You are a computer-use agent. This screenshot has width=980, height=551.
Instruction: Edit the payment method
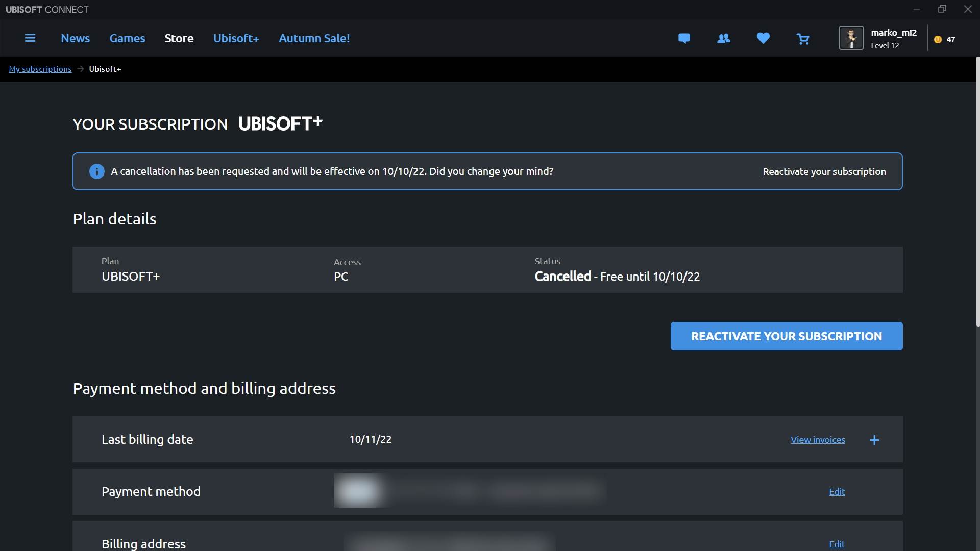836,491
